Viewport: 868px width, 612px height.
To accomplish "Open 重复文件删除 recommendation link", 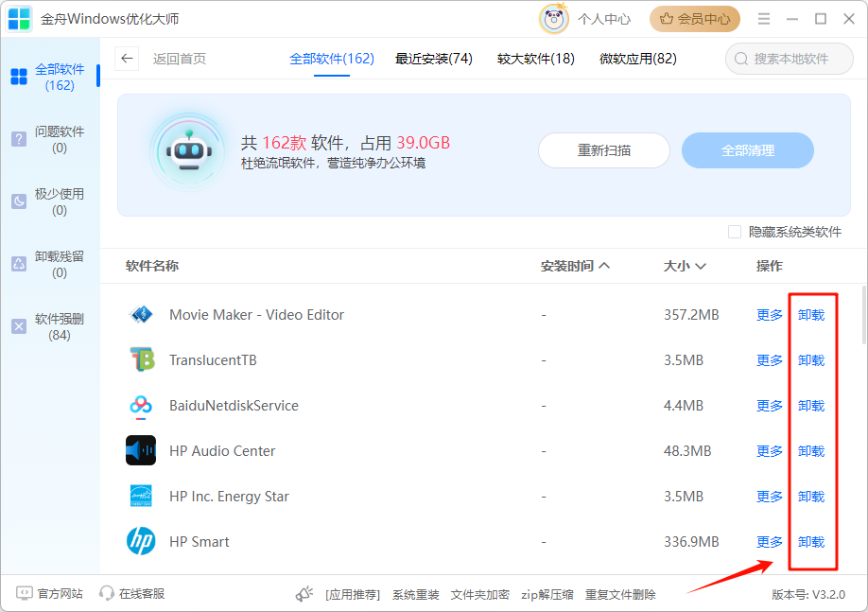I will [x=620, y=595].
